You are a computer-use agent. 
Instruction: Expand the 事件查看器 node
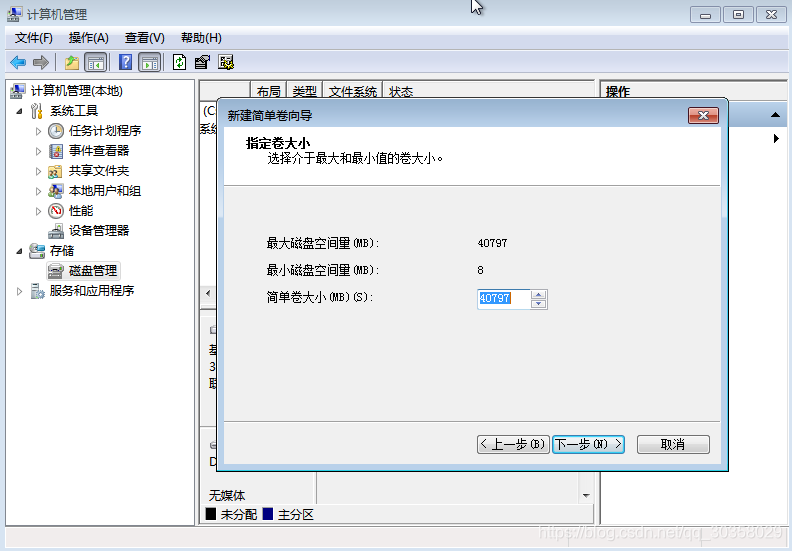click(x=38, y=151)
